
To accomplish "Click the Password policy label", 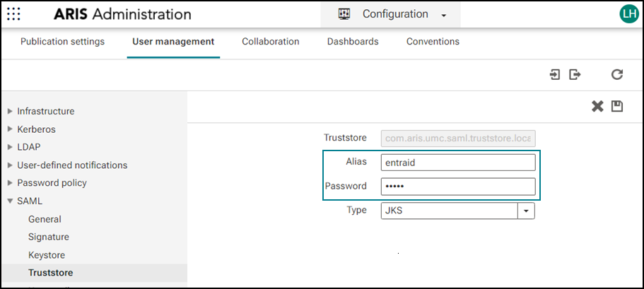I will click(x=52, y=183).
